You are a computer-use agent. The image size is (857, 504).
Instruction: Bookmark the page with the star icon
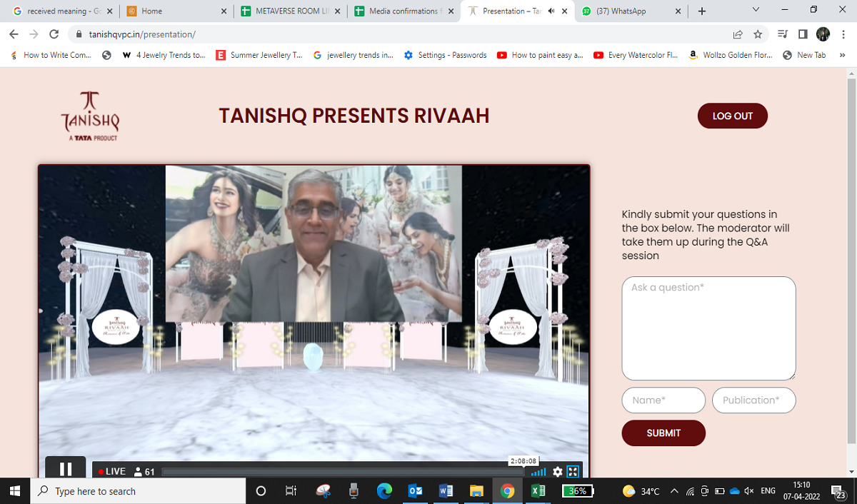point(758,34)
